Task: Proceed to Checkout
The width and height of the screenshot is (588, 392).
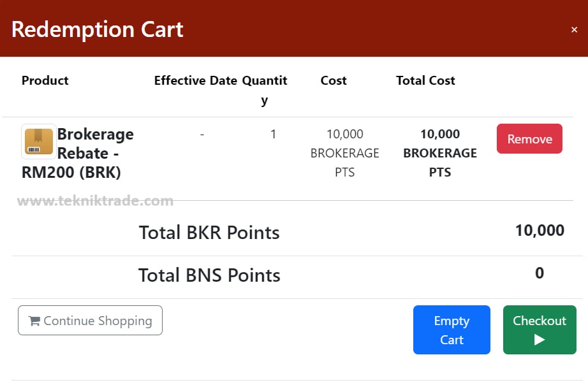Action: tap(540, 330)
